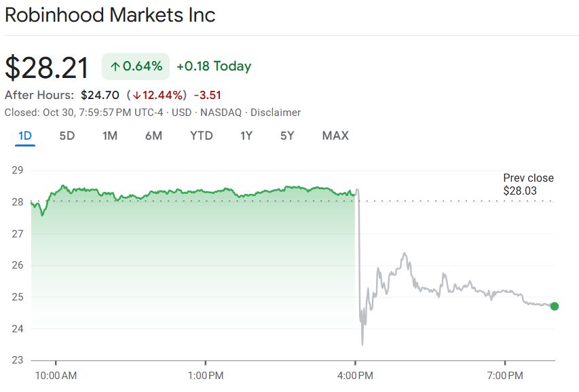Screen dimensions: 579x392
Task: Click the green dot ending the after-hours line
Action: pos(554,307)
